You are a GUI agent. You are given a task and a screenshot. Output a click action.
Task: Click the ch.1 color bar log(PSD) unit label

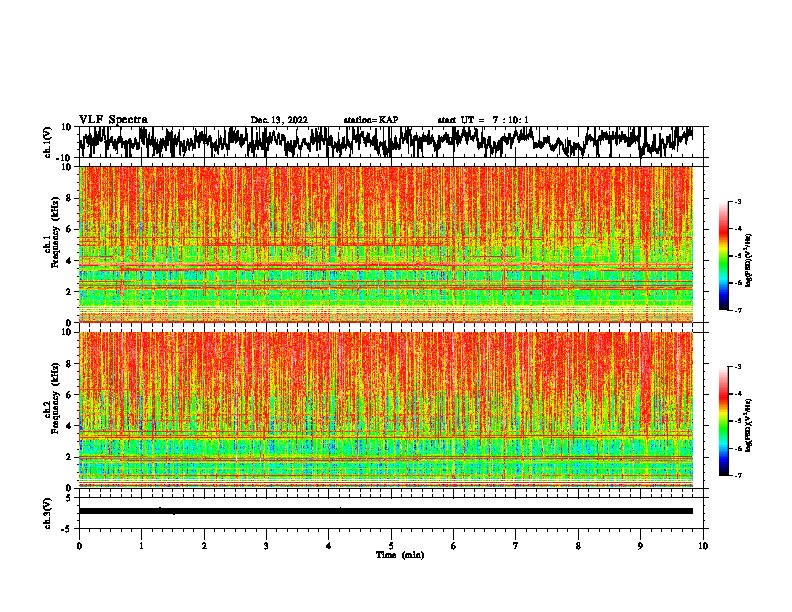click(749, 261)
